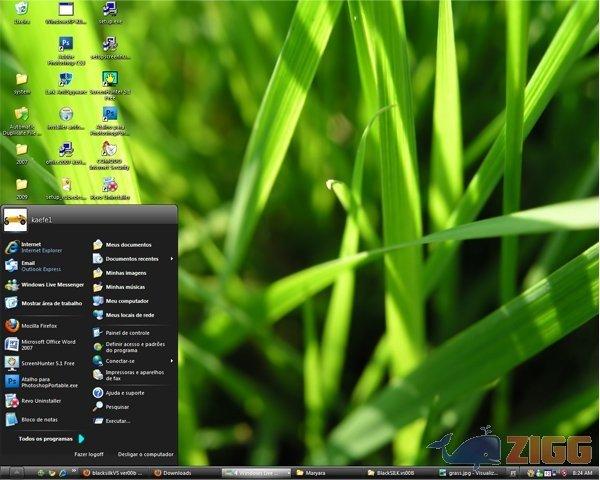This screenshot has height=480, width=600.
Task: Open Bloco de notas
Action: point(35,419)
